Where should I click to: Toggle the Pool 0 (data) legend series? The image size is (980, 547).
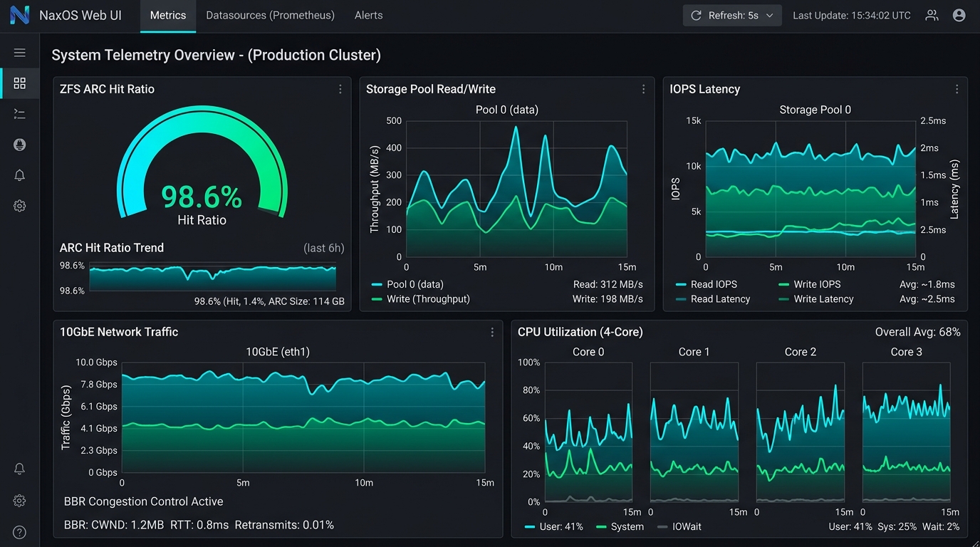(408, 284)
